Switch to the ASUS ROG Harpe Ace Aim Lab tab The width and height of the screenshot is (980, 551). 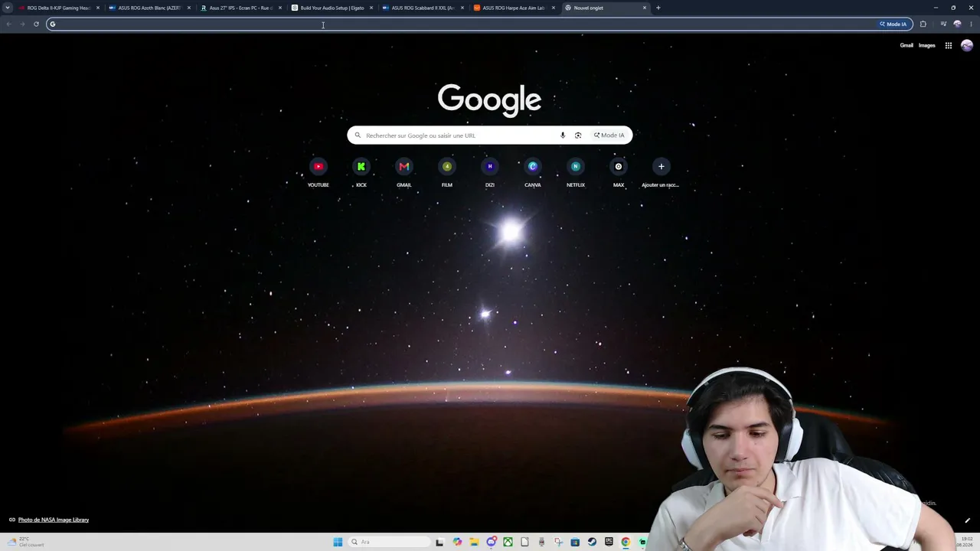(x=514, y=8)
